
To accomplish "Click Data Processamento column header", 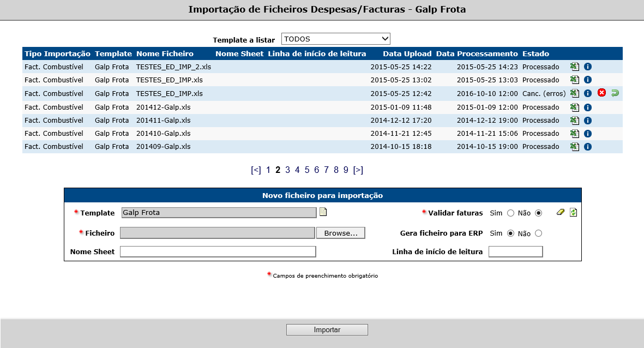I will pos(477,54).
